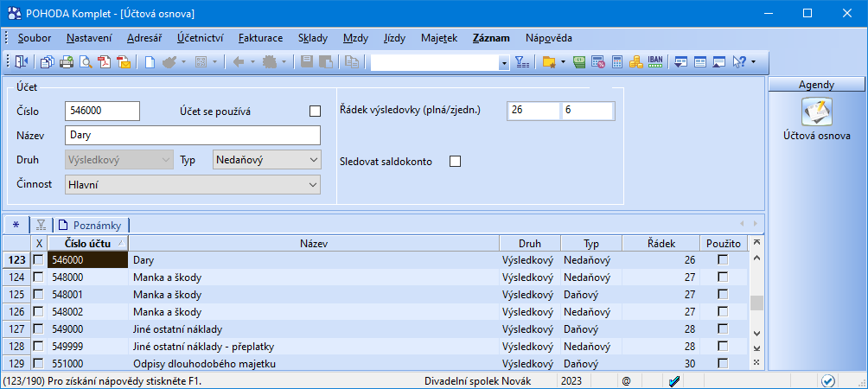
Task: Check the X box for account 549999
Action: tap(39, 347)
